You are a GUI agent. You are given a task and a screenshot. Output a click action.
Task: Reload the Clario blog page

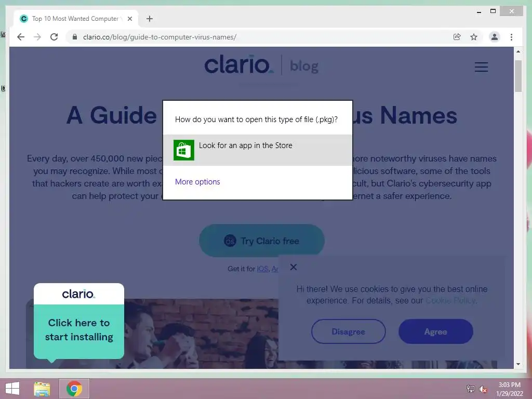54,37
